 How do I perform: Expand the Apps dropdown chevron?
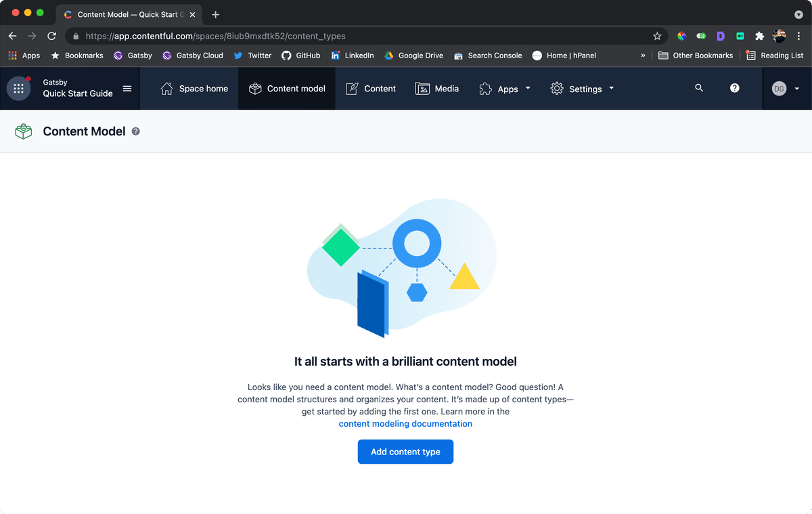coord(528,88)
